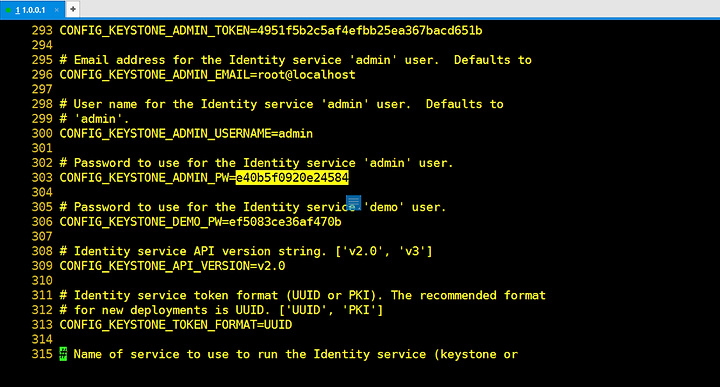The width and height of the screenshot is (720, 387).
Task: Click the blue note icon near line 305
Action: [x=353, y=202]
